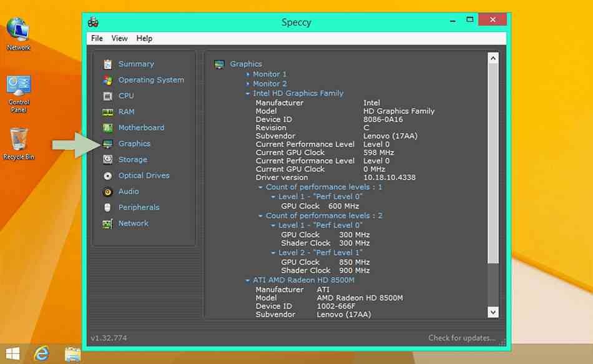This screenshot has height=364, width=593.
Task: Expand the Monitor 2 tree node
Action: tap(248, 84)
